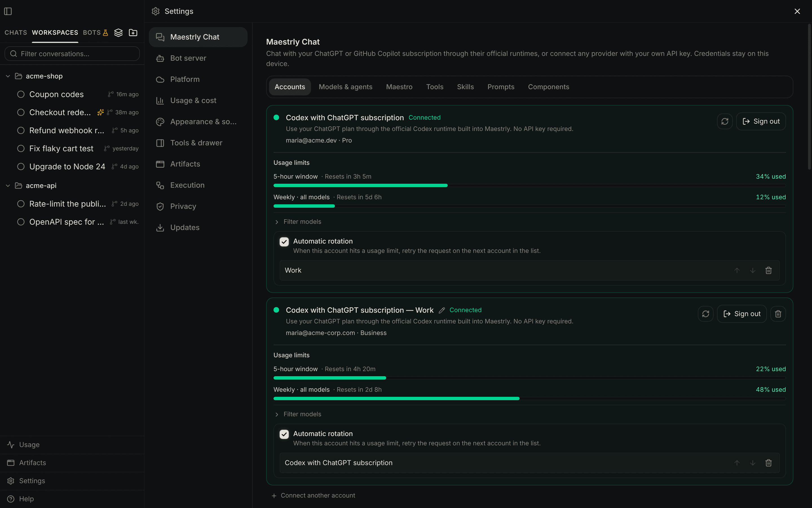Viewport: 812px width, 508px height.
Task: Select the Coupon codes conversation circle
Action: (21, 95)
